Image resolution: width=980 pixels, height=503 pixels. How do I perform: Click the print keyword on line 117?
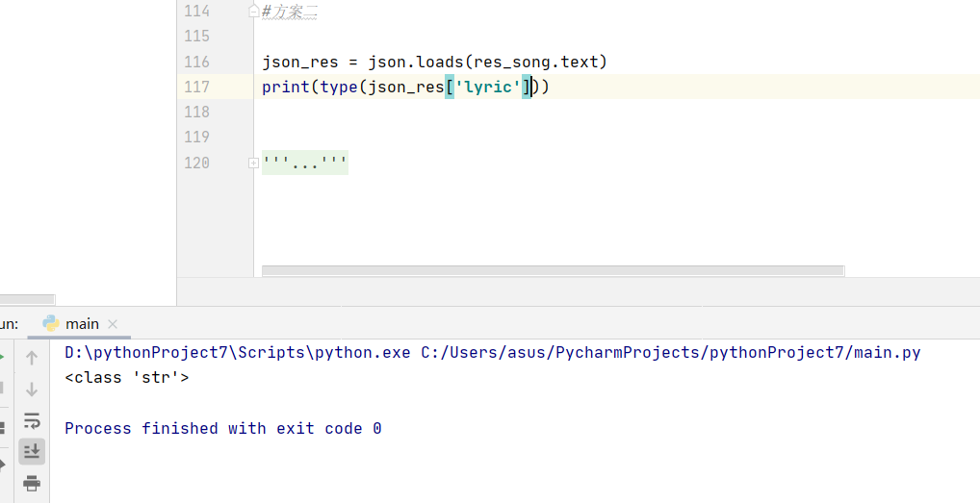coord(286,87)
